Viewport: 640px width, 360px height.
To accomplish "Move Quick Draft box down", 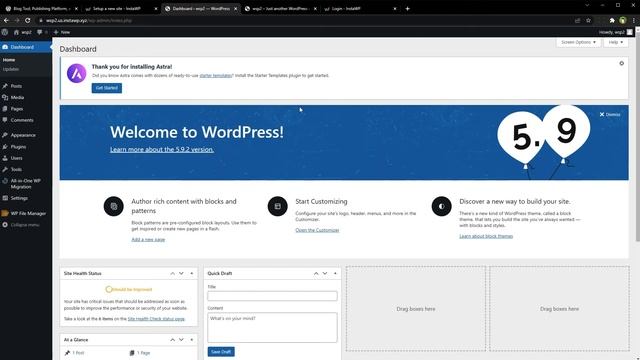I will [x=325, y=273].
